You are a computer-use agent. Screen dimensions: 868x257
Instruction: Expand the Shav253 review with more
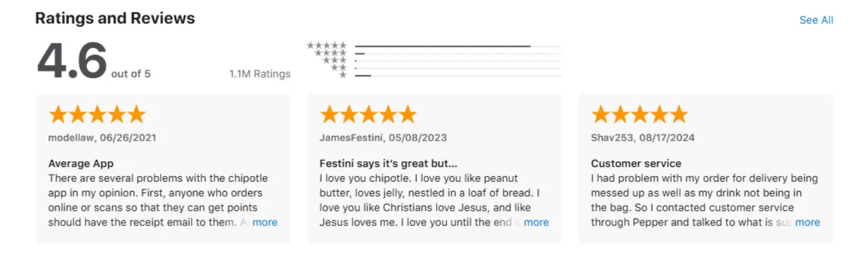[x=808, y=222]
